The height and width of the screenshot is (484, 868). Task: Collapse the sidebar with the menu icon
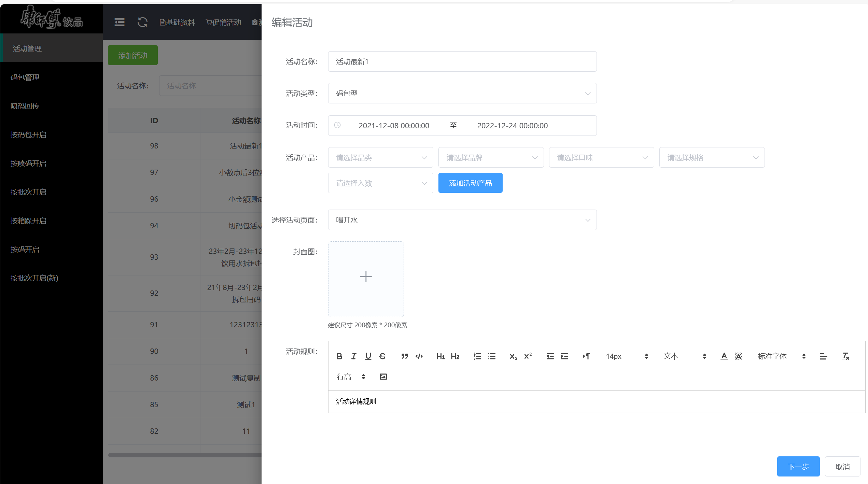click(119, 22)
